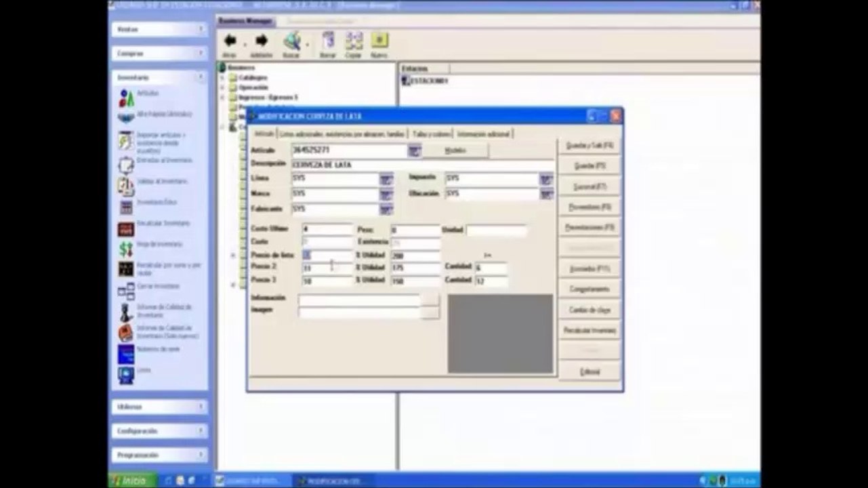
Task: Click browse button beside Imagen field
Action: 430,312
